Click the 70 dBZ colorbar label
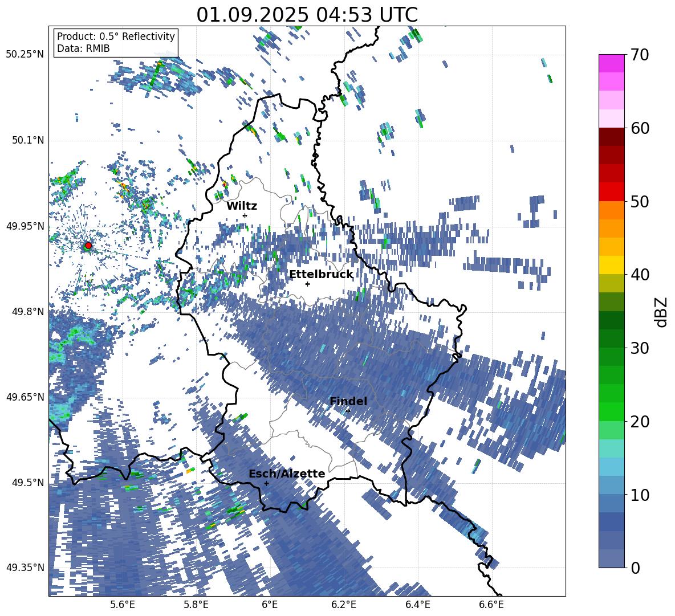675x616 pixels. pos(640,55)
